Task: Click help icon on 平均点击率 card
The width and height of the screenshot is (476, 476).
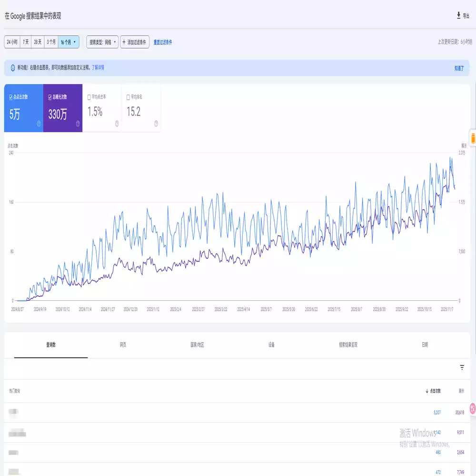Action: [117, 124]
